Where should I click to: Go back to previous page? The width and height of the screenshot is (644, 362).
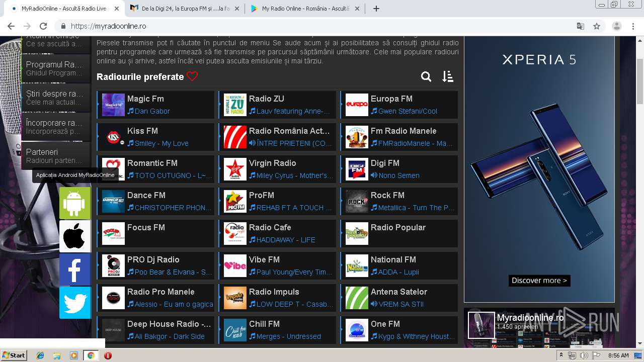11,26
